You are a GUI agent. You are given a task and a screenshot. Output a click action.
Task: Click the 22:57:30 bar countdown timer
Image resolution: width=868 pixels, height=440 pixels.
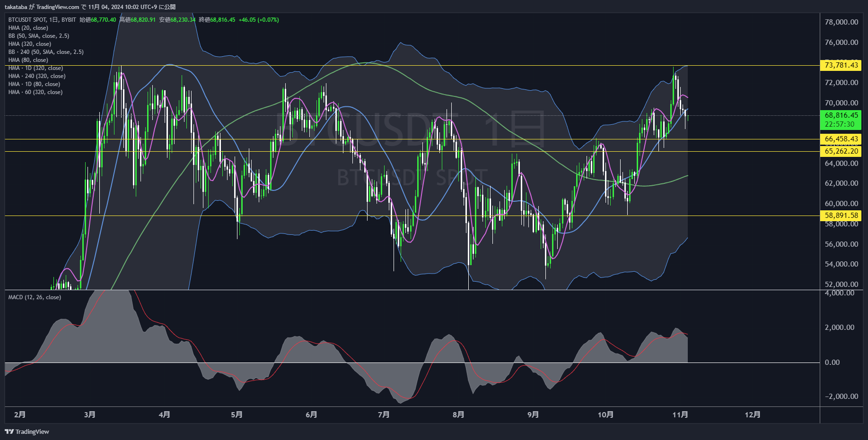click(840, 124)
